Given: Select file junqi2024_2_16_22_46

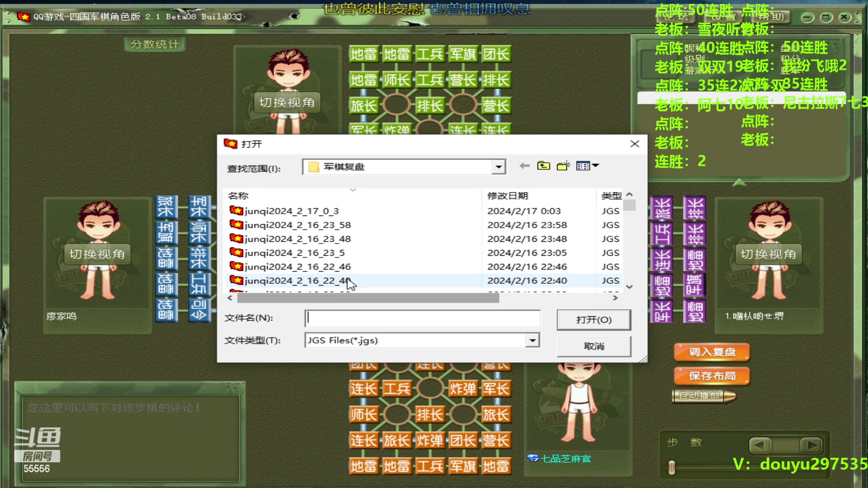Looking at the screenshot, I should (290, 267).
